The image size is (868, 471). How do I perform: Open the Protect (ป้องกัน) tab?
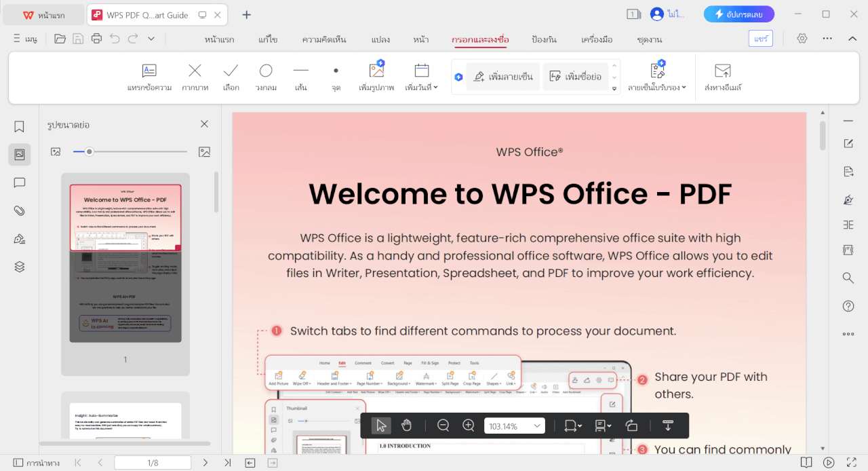click(544, 39)
